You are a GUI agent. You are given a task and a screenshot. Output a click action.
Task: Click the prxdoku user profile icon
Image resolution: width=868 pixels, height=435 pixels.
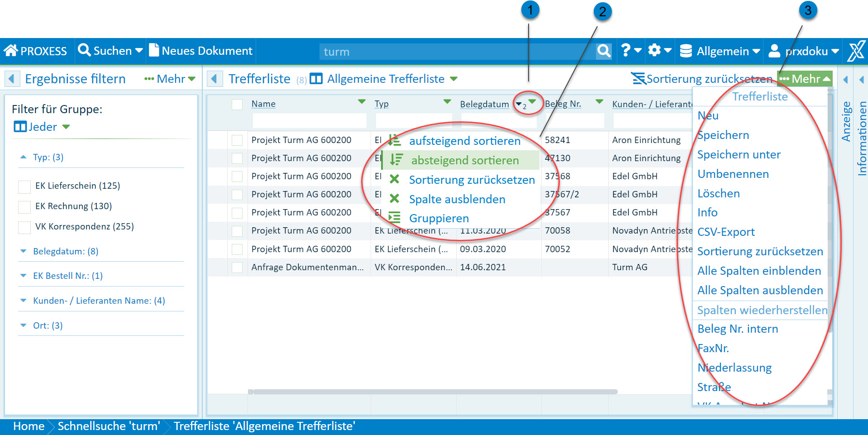coord(774,51)
